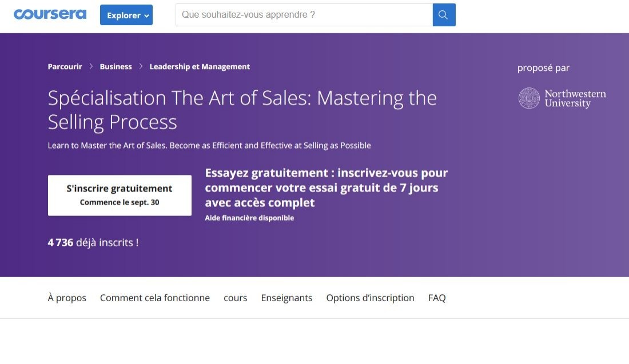Go to the Parcourir breadcrumb link
The height and width of the screenshot is (364, 629).
point(65,66)
